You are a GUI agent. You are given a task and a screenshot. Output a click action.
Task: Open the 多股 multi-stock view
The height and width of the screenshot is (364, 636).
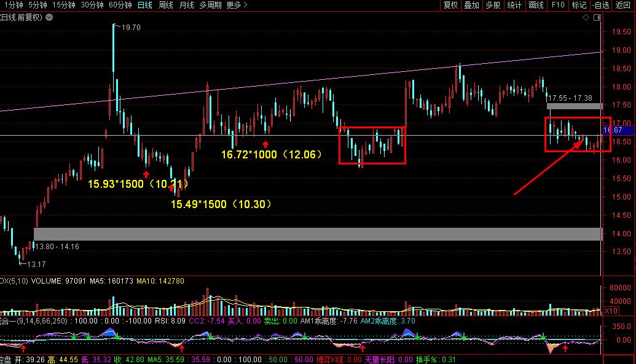point(493,6)
